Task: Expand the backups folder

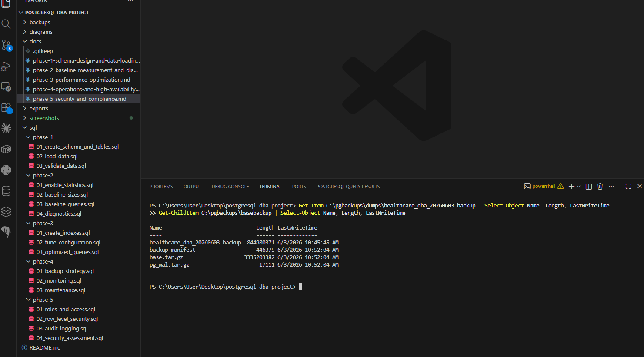Action: point(78,22)
